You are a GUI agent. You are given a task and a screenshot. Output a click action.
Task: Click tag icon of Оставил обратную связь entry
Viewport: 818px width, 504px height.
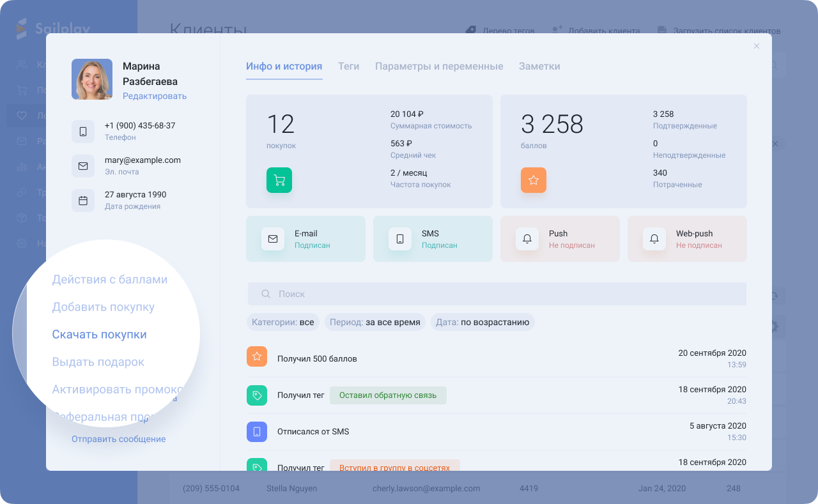257,395
